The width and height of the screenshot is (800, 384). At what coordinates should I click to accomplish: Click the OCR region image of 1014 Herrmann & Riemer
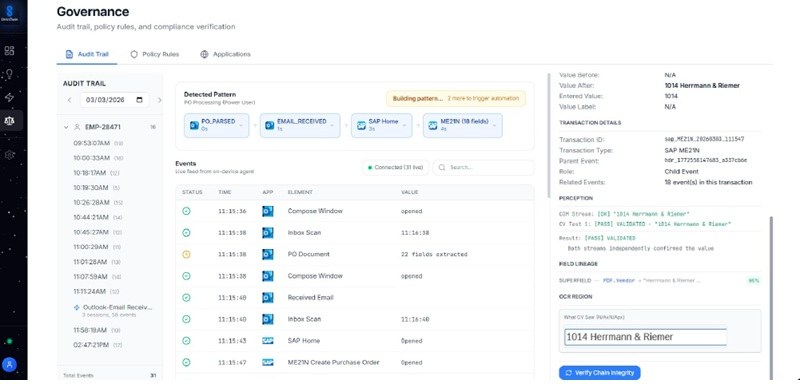[x=645, y=337]
